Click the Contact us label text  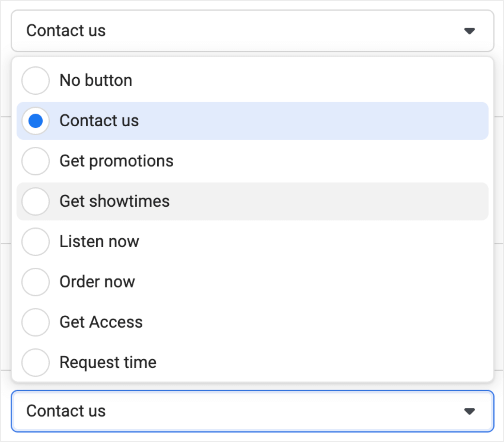(x=99, y=121)
